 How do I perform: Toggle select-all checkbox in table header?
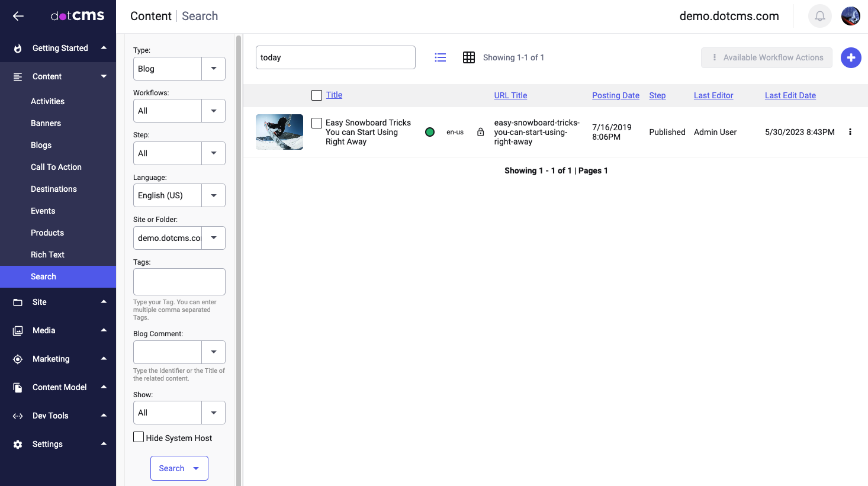[317, 95]
